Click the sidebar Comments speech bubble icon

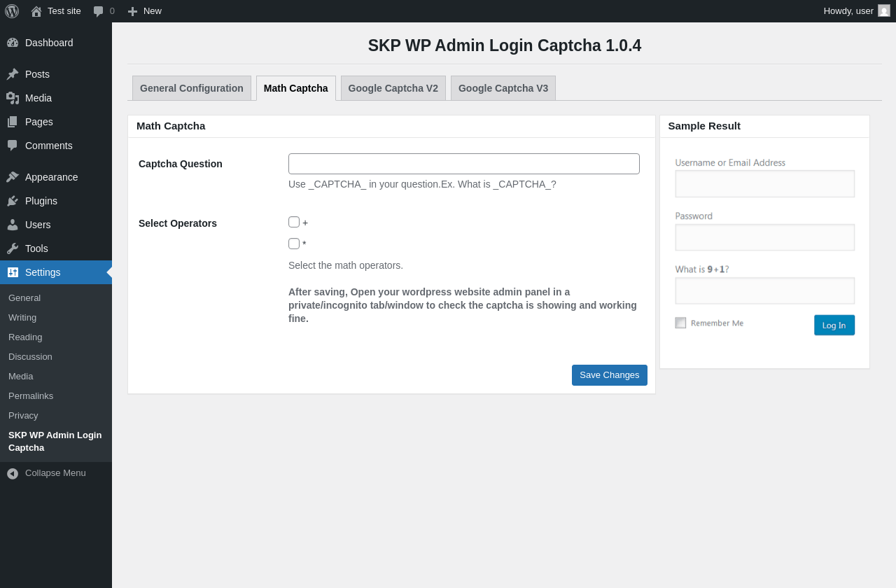[x=13, y=146]
